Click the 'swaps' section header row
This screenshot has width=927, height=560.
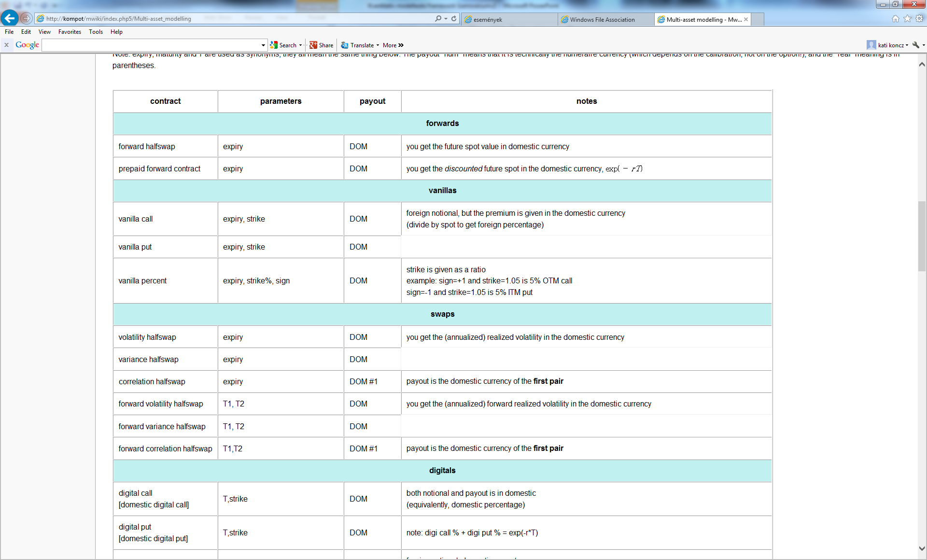(442, 314)
